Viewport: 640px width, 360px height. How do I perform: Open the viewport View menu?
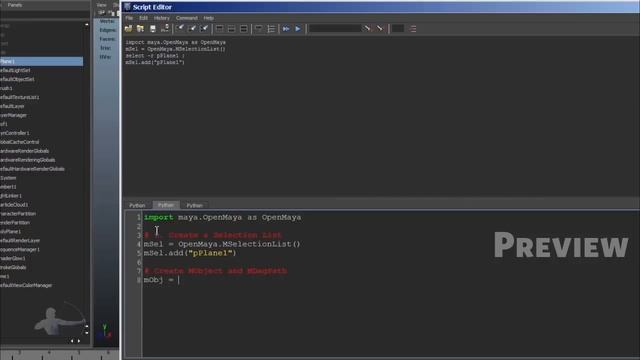(x=101, y=5)
